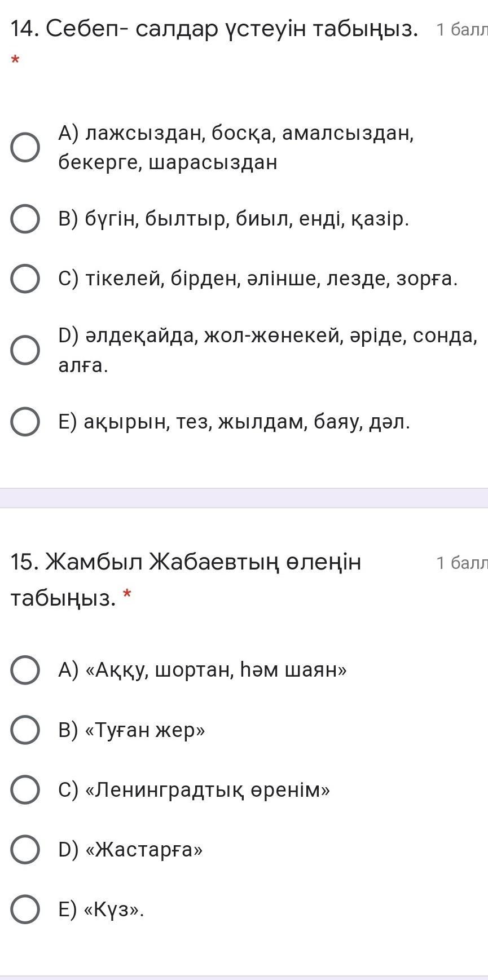Choose radio button for бүгін, былтыр, биыл

tap(25, 219)
